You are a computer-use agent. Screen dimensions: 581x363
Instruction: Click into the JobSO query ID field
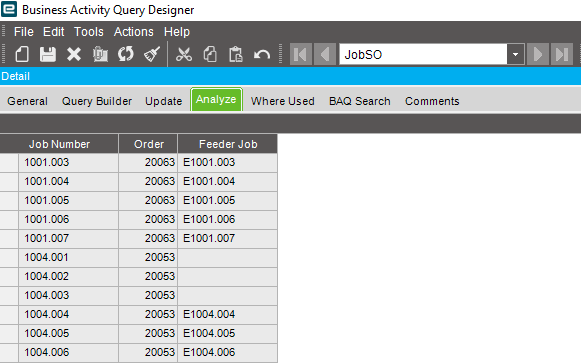(423, 54)
